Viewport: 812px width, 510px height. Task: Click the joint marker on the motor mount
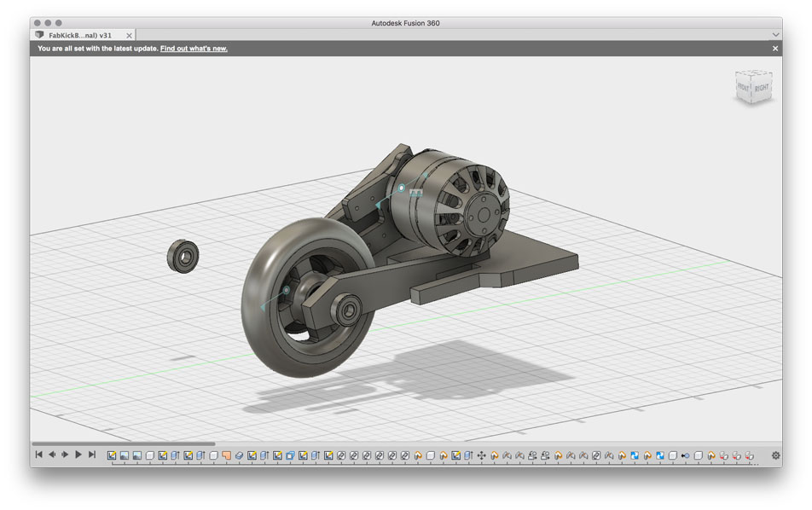click(x=402, y=188)
